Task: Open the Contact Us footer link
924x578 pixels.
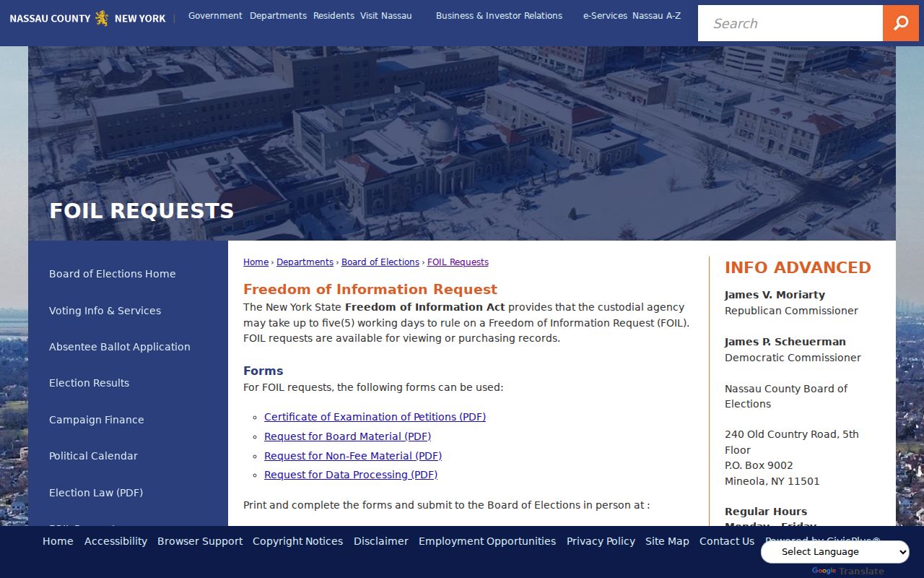Action: coord(727,541)
